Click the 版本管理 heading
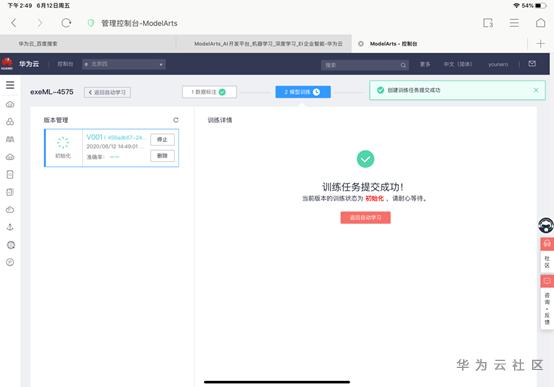554x387 pixels. (x=56, y=120)
